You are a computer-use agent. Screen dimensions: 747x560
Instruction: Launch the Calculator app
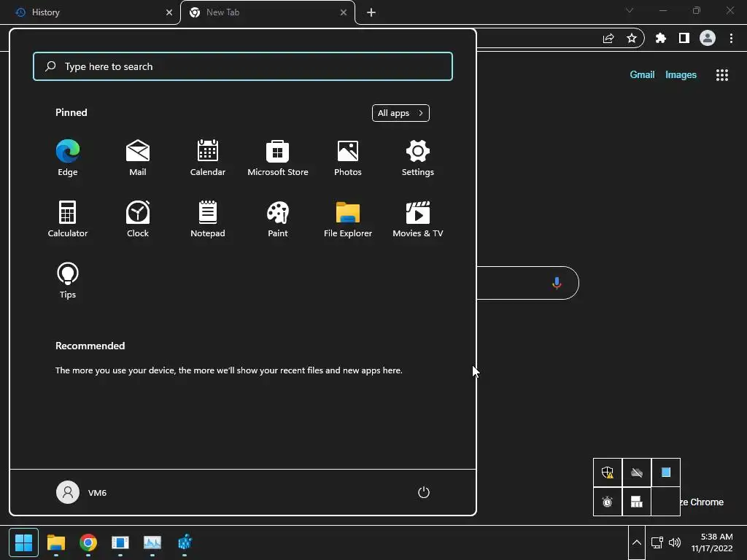(x=68, y=219)
